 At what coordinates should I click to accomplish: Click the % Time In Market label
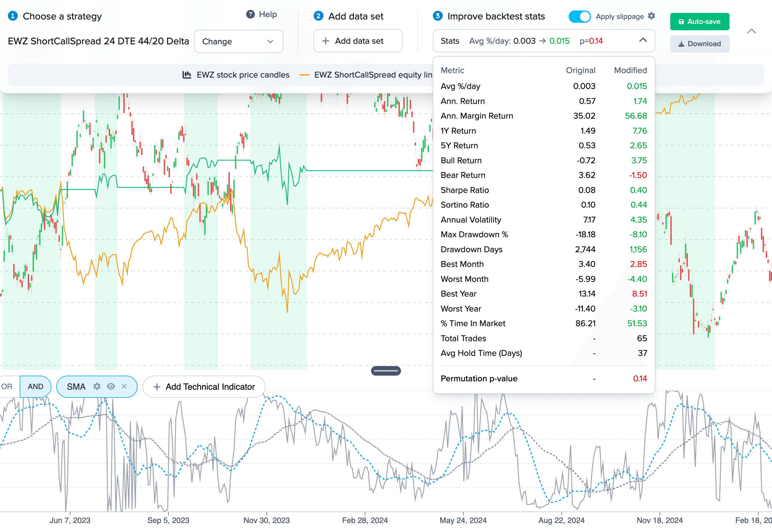coord(473,323)
